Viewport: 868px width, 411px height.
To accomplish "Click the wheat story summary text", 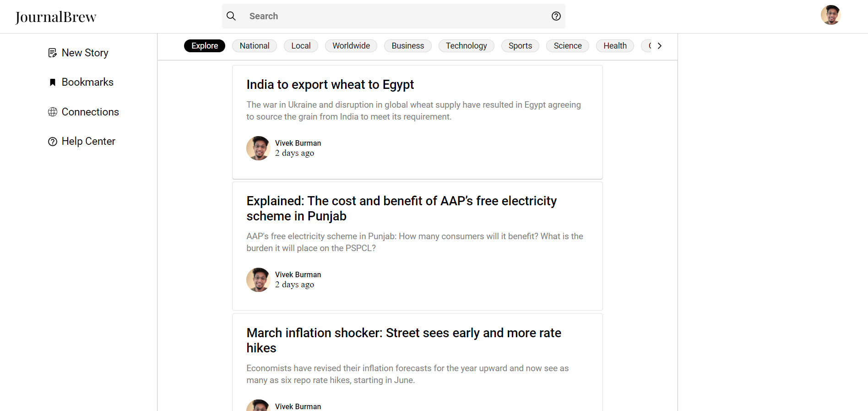I will point(413,111).
